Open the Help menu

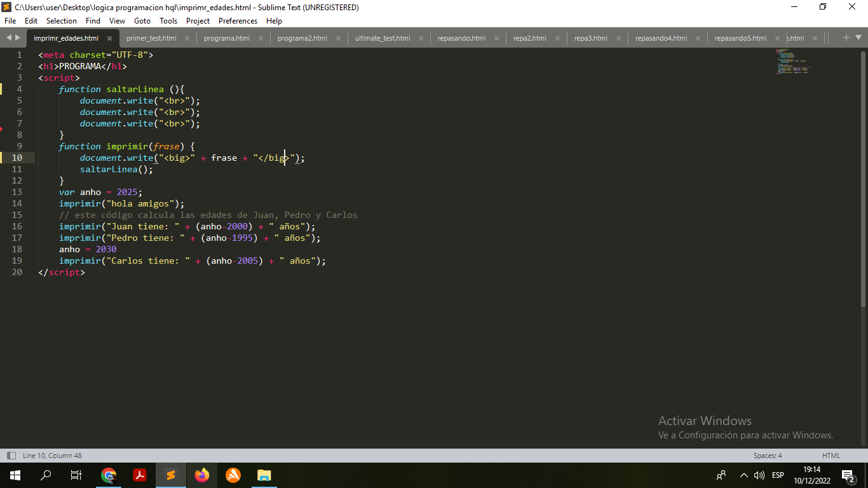[x=274, y=21]
